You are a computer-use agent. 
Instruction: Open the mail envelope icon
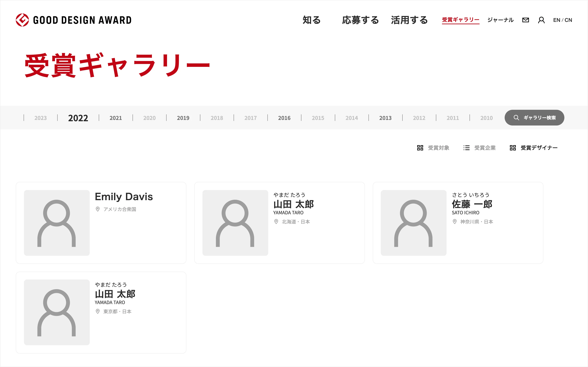tap(525, 20)
